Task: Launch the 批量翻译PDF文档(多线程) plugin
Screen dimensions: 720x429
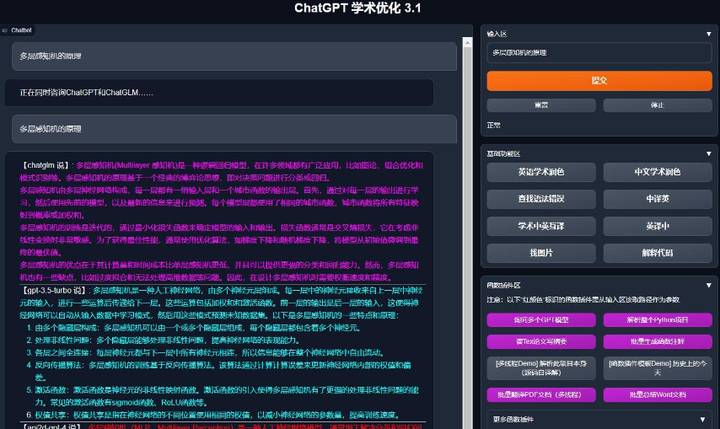Action: [541, 395]
